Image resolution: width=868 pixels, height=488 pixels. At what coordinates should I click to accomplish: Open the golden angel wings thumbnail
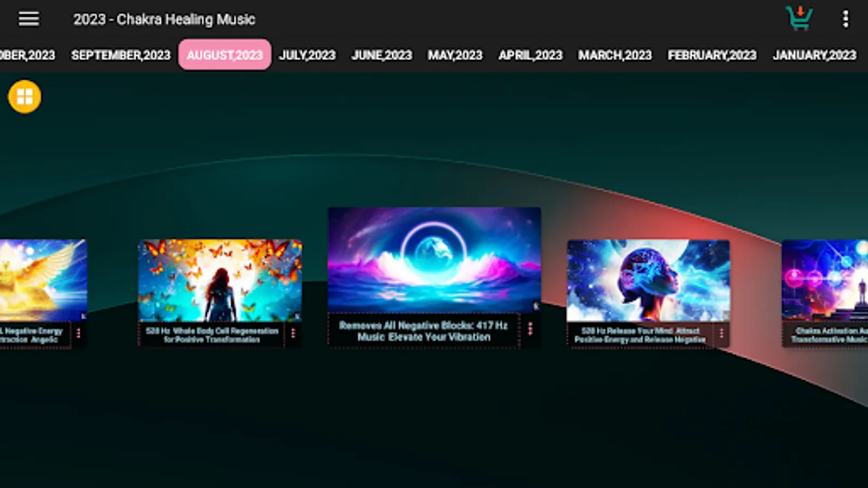pyautogui.click(x=43, y=280)
